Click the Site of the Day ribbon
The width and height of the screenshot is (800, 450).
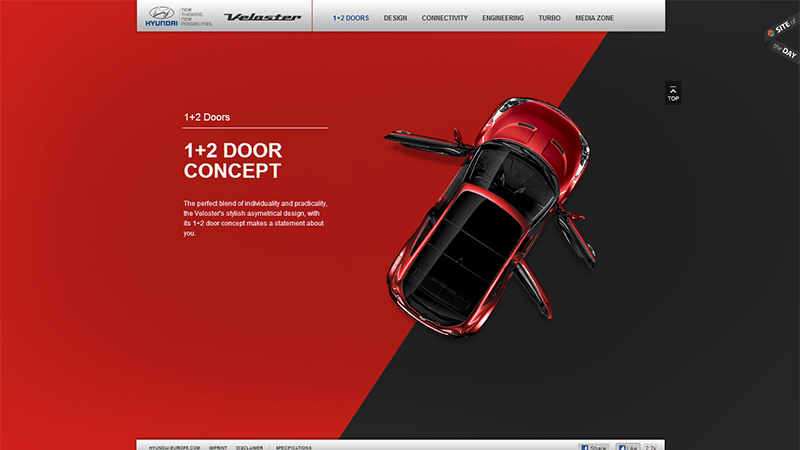tap(783, 38)
